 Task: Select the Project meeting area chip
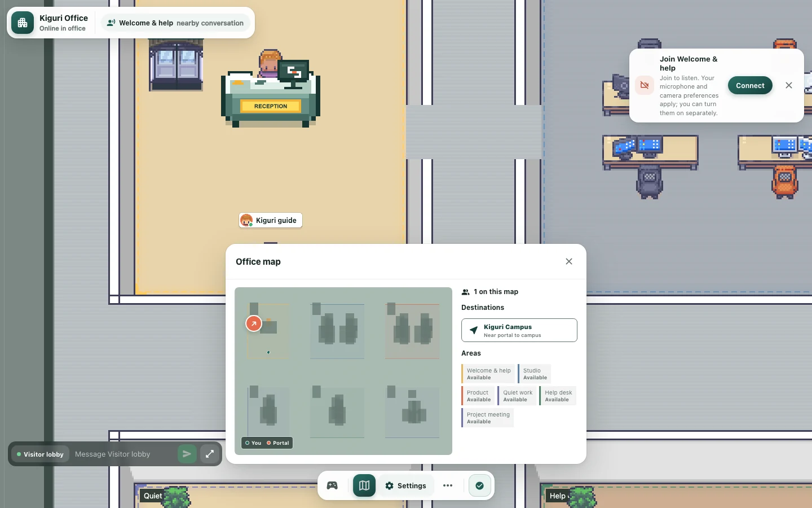pos(488,418)
